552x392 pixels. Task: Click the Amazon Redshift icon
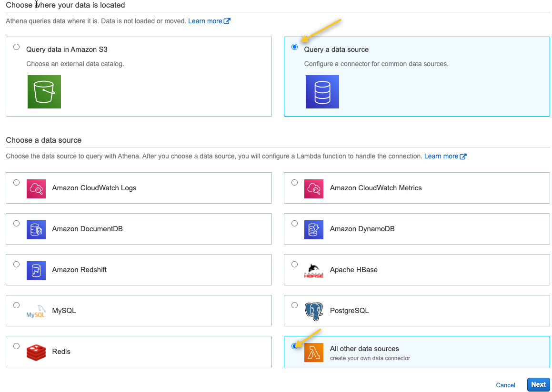(x=36, y=270)
